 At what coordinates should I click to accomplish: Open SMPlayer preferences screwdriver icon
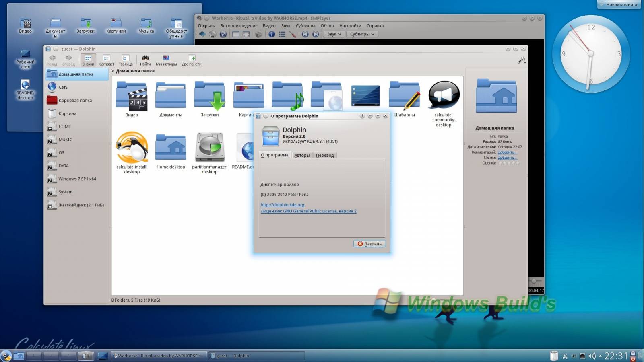[293, 34]
